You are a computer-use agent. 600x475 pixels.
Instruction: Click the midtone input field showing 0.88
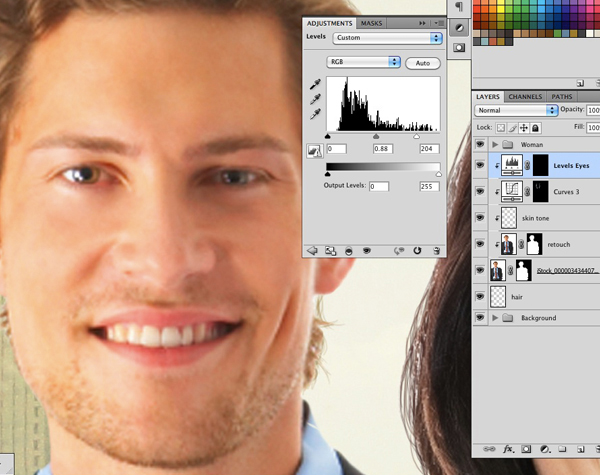click(382, 149)
